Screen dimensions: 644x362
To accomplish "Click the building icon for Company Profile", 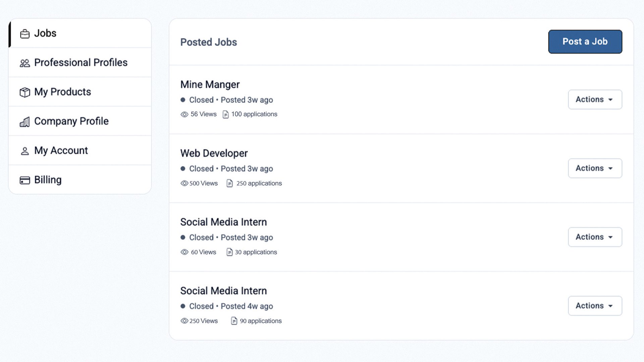I will (25, 122).
